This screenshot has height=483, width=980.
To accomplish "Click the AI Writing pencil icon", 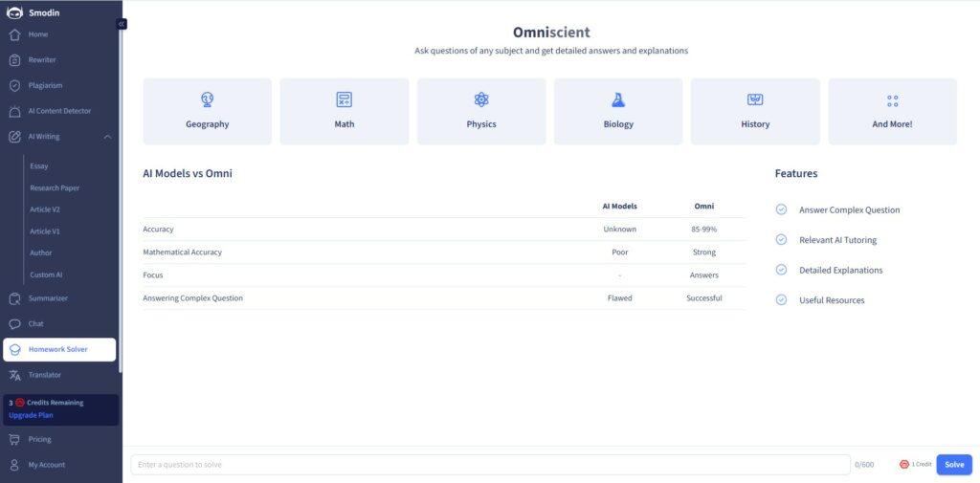I will (15, 137).
